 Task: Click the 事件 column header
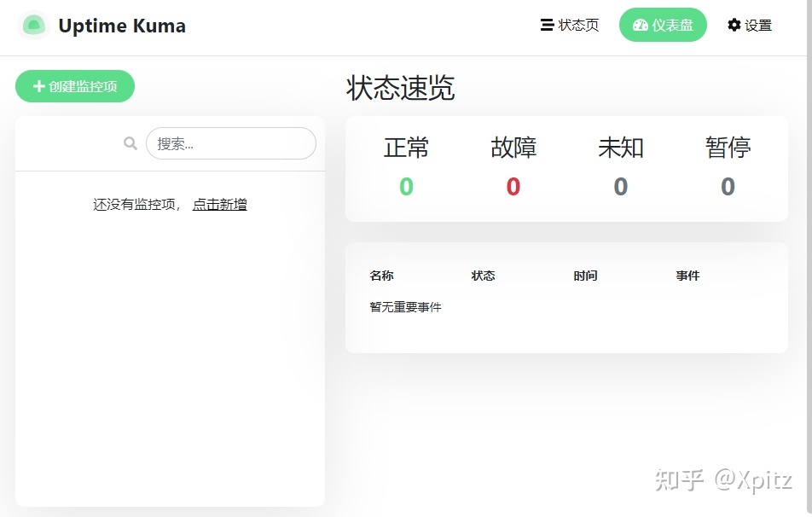pyautogui.click(x=687, y=276)
